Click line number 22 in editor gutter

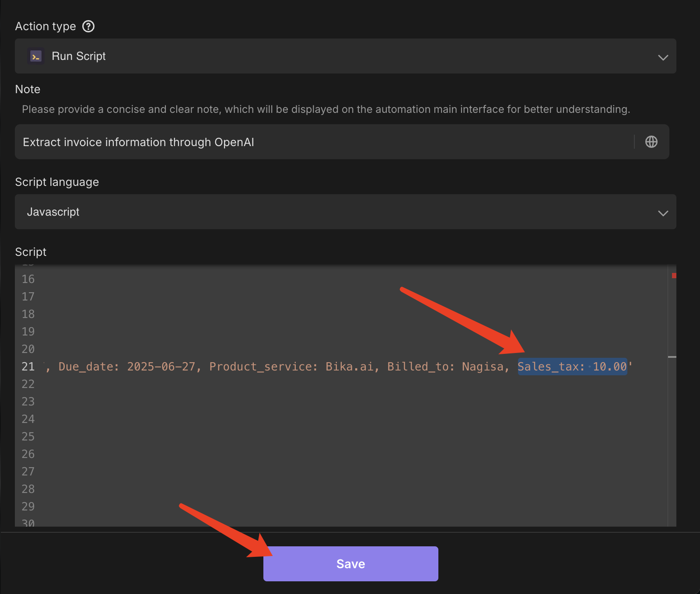coord(28,384)
